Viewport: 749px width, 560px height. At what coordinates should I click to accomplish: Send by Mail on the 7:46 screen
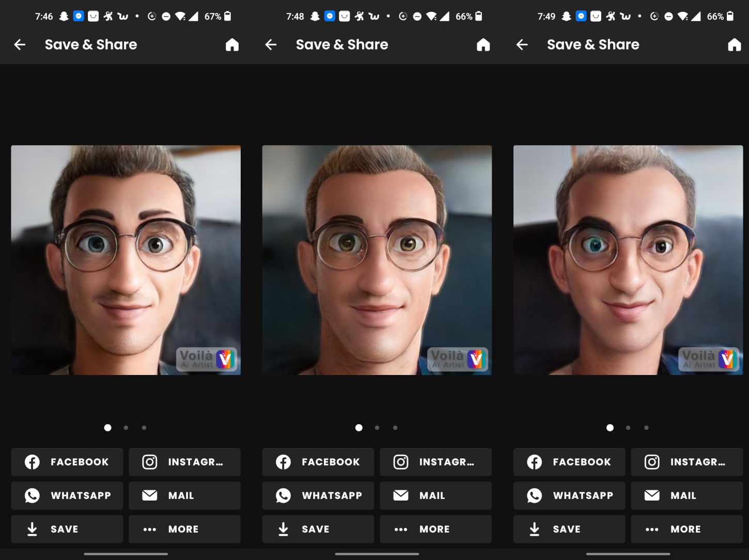184,495
